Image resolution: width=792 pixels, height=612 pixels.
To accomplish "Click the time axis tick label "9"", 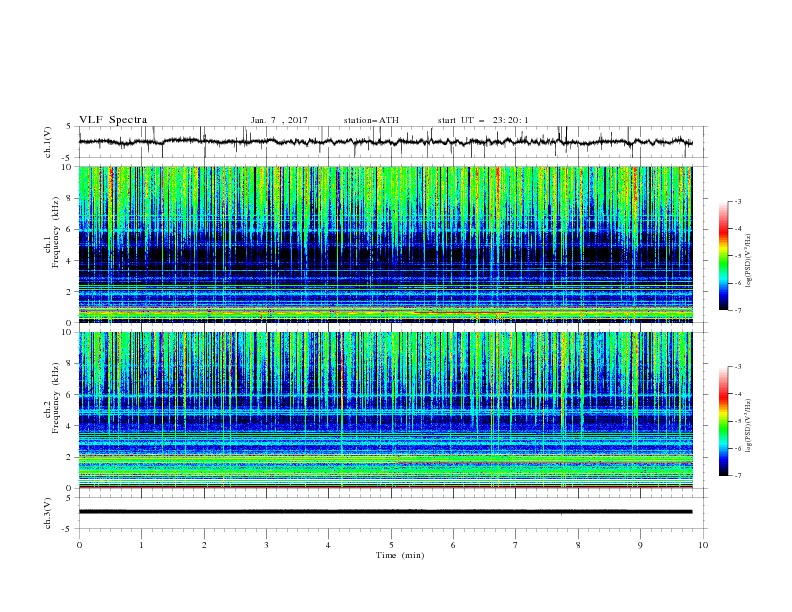I will (x=640, y=545).
